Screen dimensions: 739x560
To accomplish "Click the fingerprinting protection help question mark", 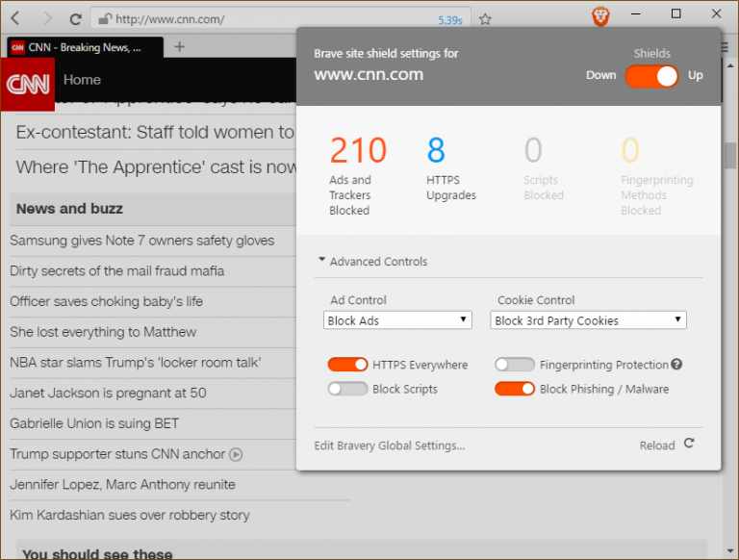I will [676, 365].
